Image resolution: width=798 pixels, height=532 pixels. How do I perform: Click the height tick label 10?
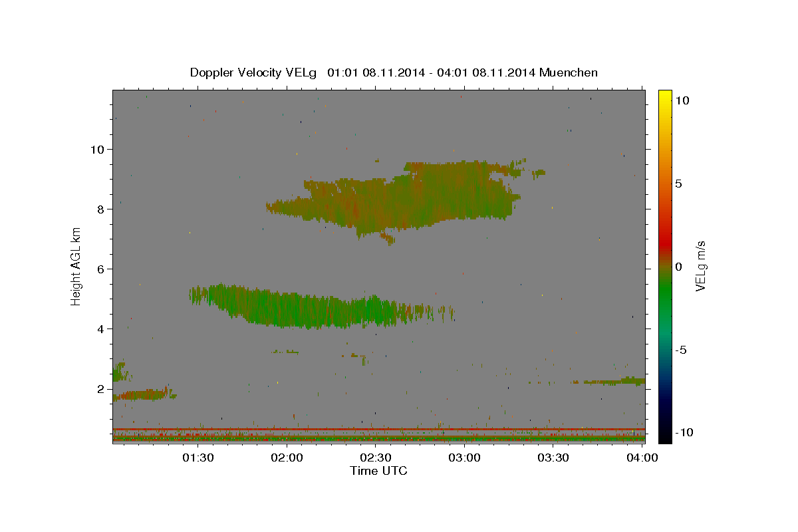(x=98, y=149)
